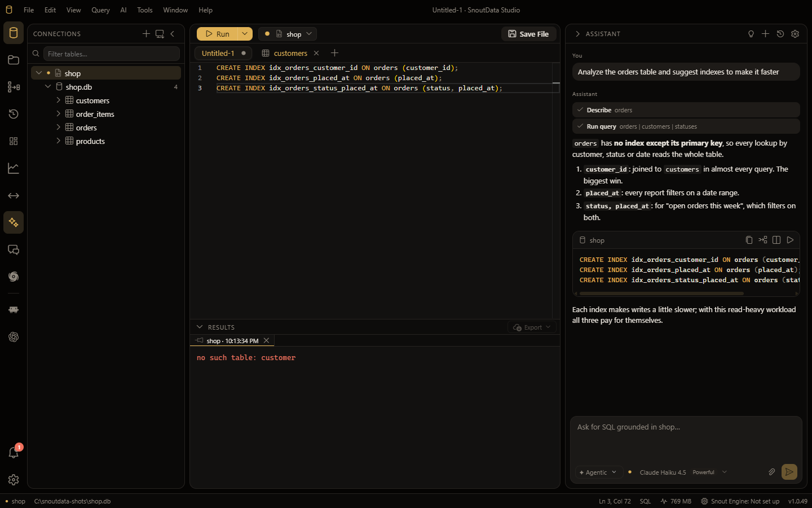Open the chat bubbles icon in sidebar
Viewport: 812px width, 508px height.
click(14, 249)
